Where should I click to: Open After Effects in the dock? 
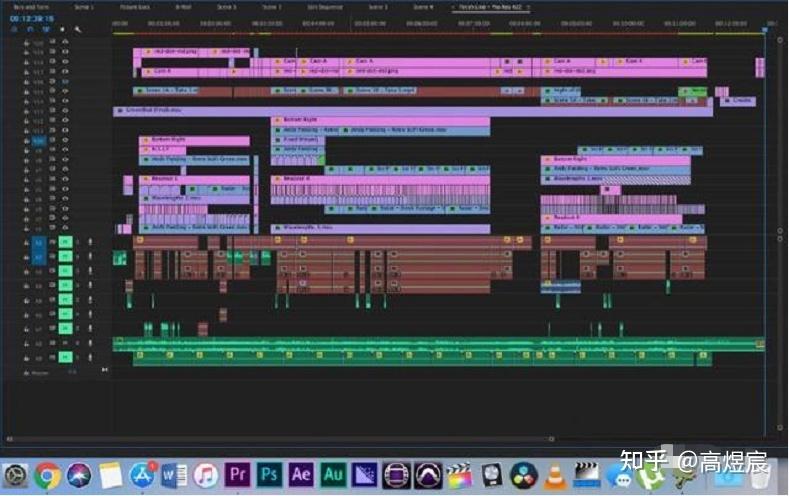[x=302, y=475]
